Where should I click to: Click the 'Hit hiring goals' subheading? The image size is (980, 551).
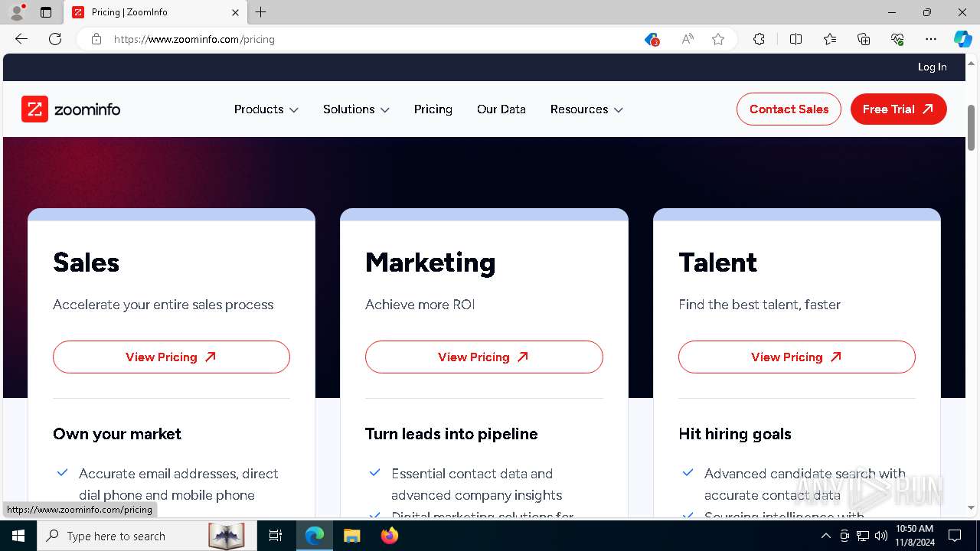(735, 434)
